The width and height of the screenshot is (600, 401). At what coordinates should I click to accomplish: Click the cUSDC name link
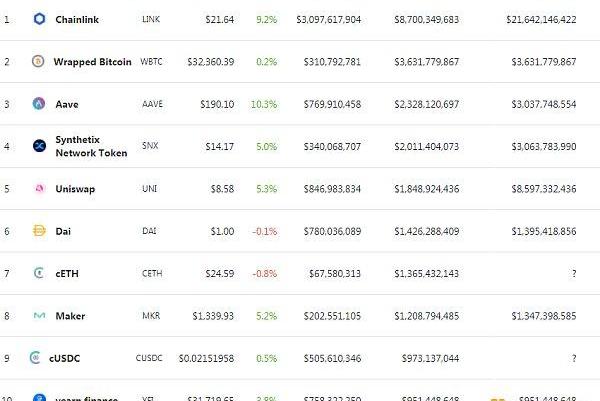(66, 357)
